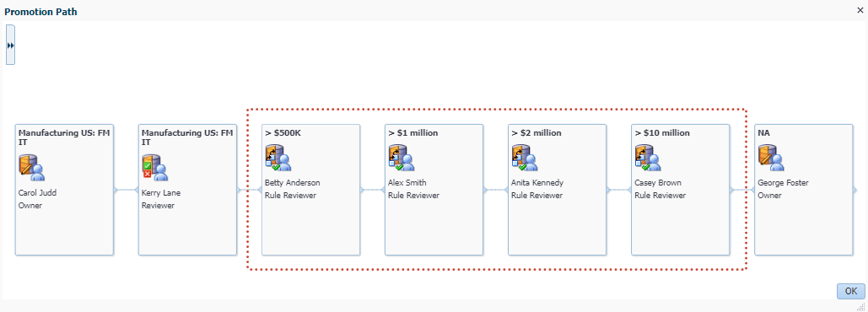868x312 pixels.
Task: Click 'Rule Reviewer' under Alex Smith
Action: (x=414, y=196)
